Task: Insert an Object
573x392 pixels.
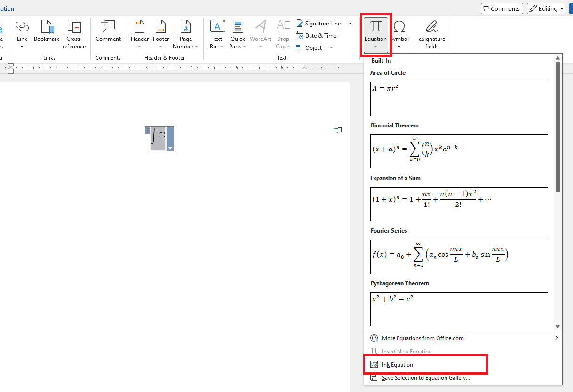Action: 309,48
